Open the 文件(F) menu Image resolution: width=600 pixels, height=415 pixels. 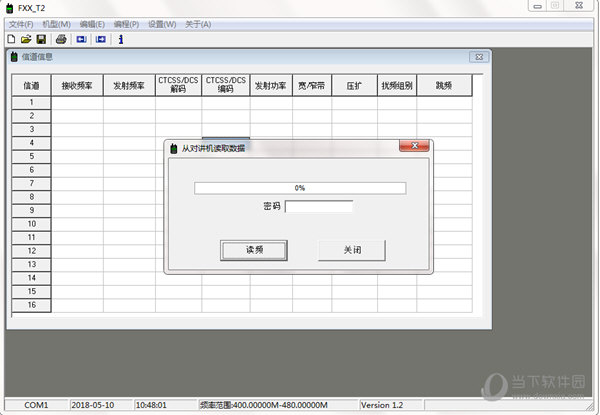click(21, 24)
